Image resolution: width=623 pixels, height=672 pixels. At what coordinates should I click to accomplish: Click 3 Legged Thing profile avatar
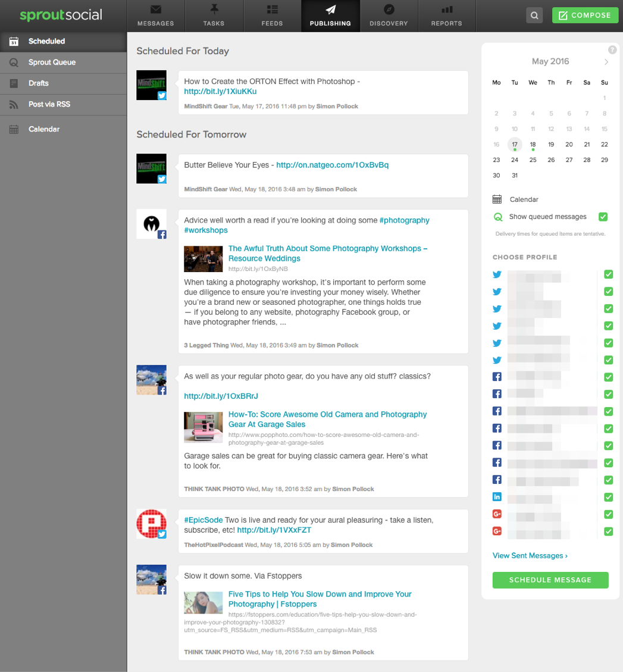tap(151, 224)
